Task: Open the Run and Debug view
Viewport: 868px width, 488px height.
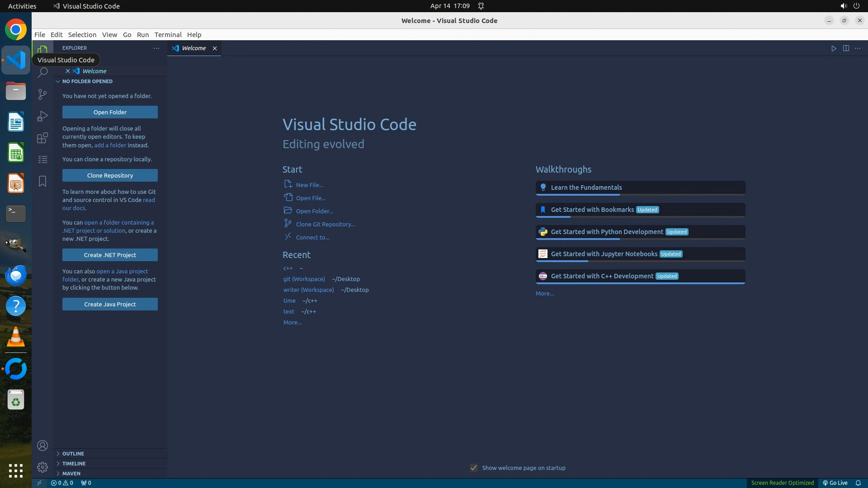Action: click(x=42, y=116)
